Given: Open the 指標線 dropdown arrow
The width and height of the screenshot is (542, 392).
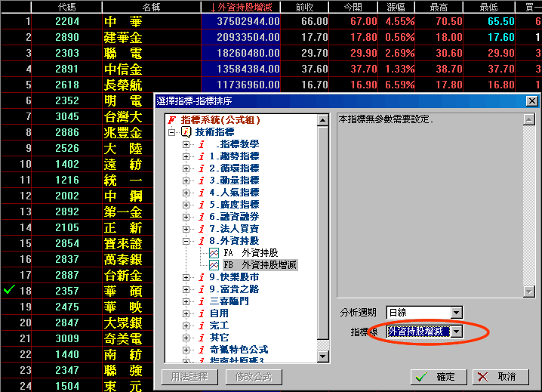Looking at the screenshot, I should [x=456, y=332].
